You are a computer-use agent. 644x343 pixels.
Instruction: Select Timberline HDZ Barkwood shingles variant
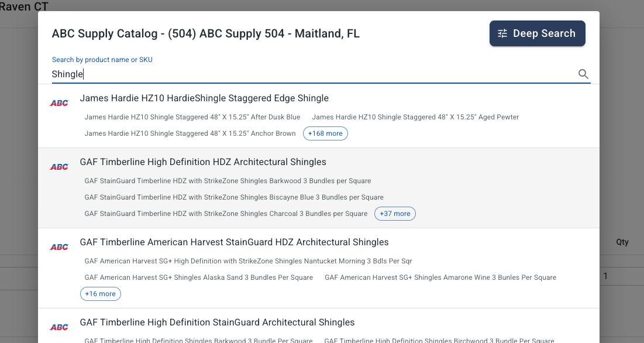228,181
